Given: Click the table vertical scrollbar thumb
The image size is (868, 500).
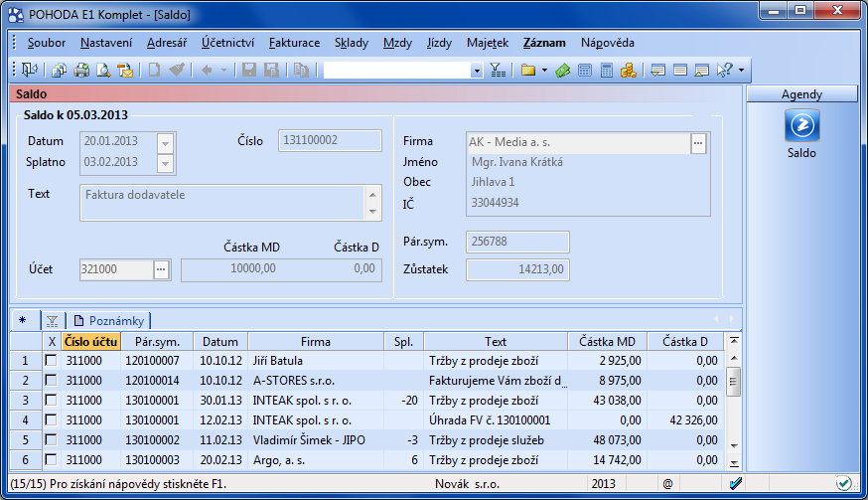Looking at the screenshot, I should pos(733,381).
